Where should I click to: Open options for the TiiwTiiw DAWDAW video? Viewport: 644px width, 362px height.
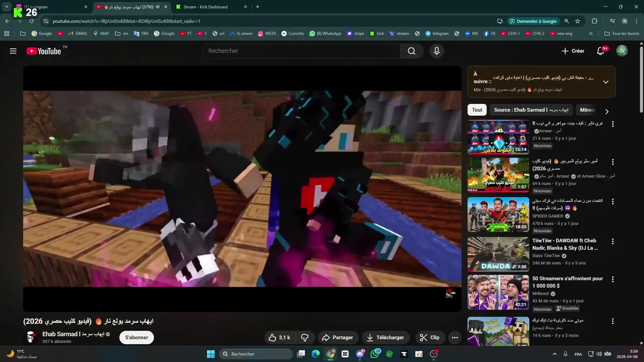pos(613,241)
